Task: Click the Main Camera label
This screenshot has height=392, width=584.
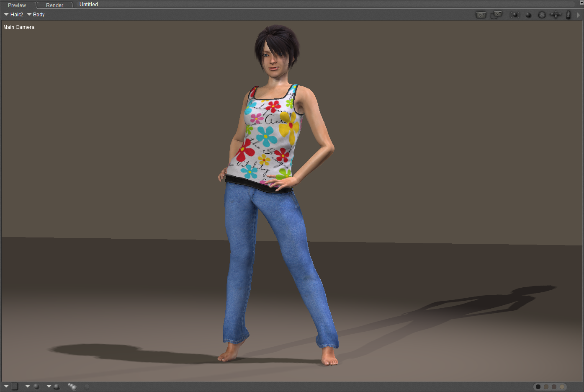Action: pyautogui.click(x=19, y=27)
